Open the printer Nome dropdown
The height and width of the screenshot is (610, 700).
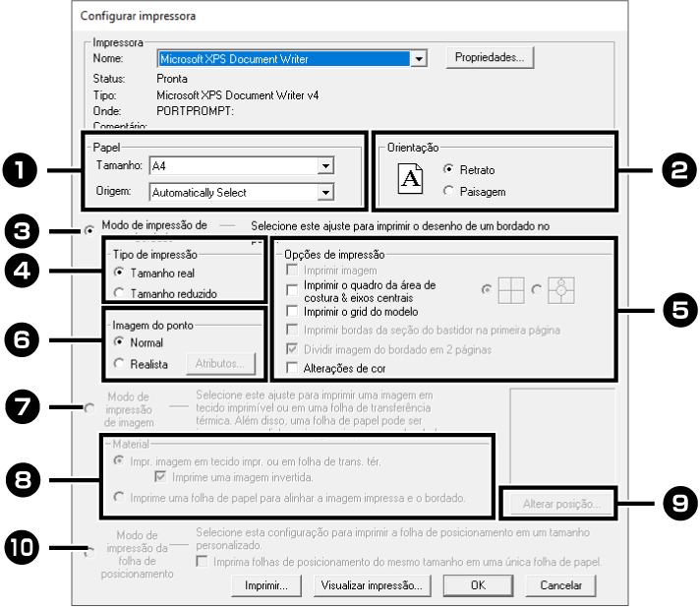[x=420, y=59]
